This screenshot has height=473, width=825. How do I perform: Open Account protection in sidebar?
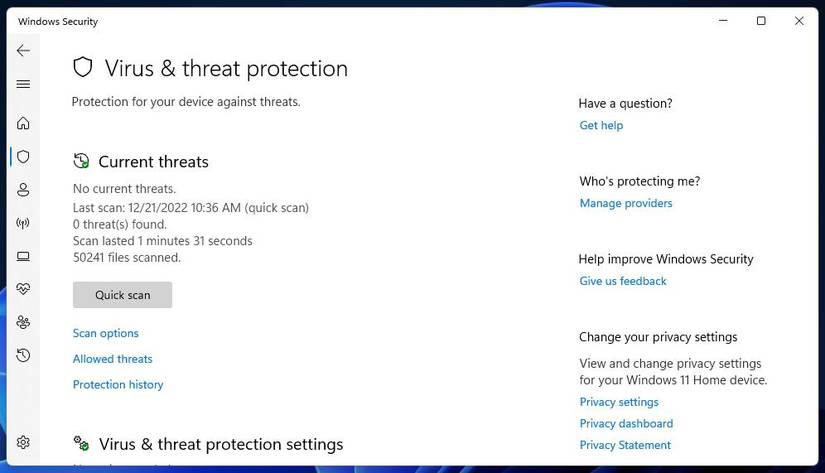coord(23,190)
